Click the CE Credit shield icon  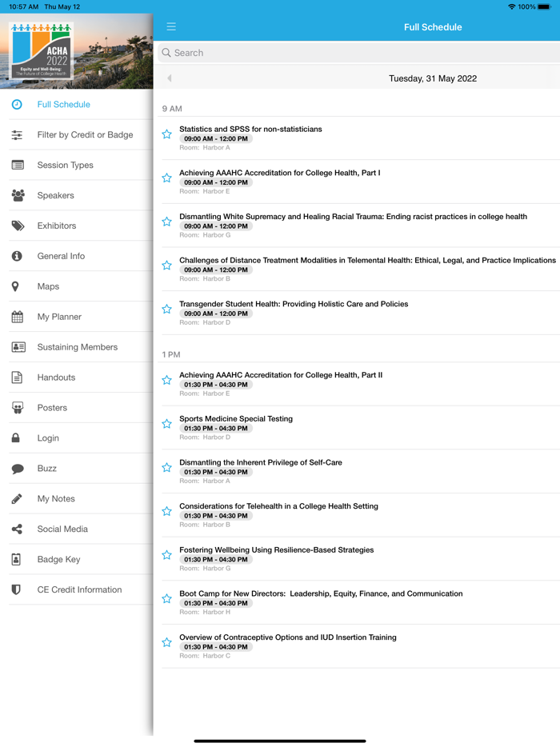pos(16,589)
